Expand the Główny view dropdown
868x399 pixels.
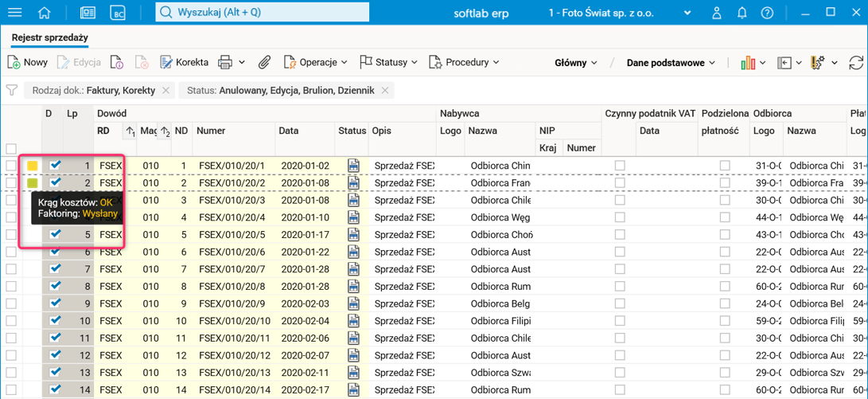[x=576, y=63]
